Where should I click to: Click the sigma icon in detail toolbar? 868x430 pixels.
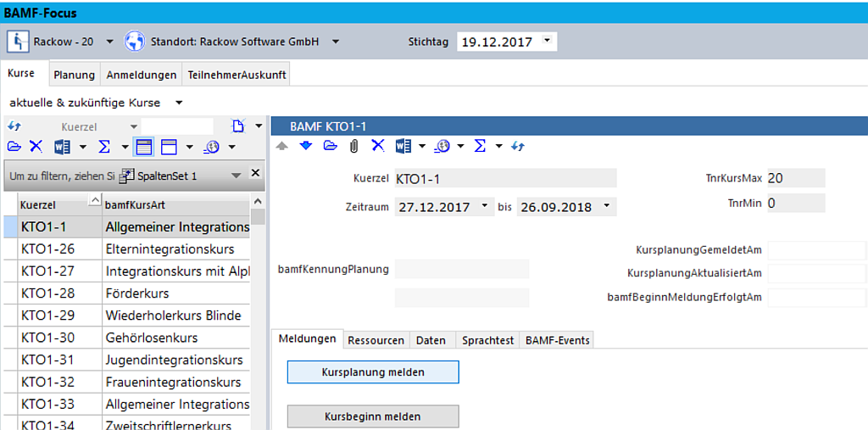pyautogui.click(x=480, y=146)
